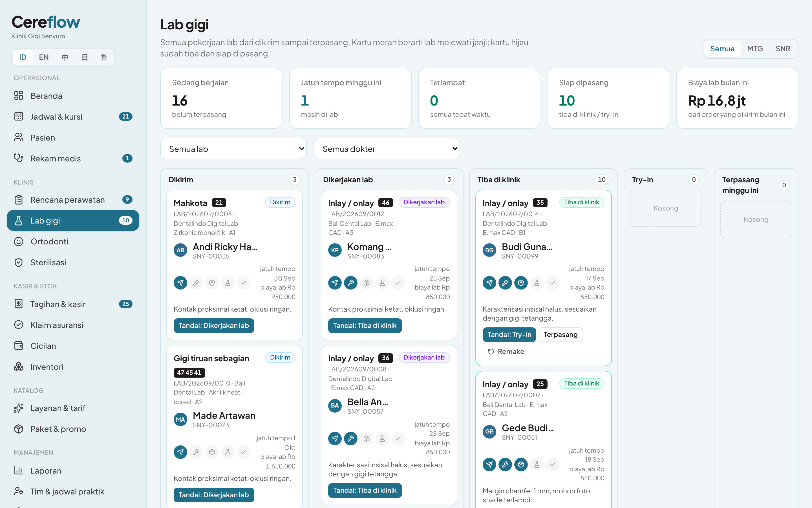Click the Inventori boxes icon

tap(18, 366)
